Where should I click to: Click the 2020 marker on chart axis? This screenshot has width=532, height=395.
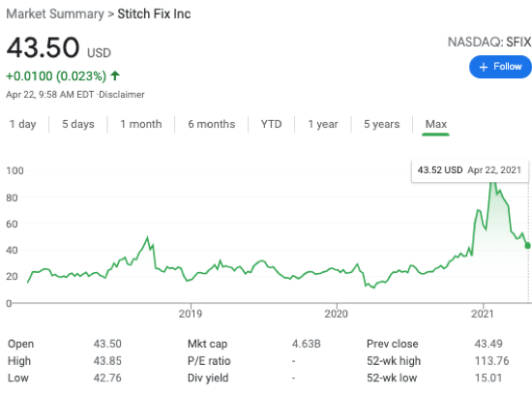337,314
